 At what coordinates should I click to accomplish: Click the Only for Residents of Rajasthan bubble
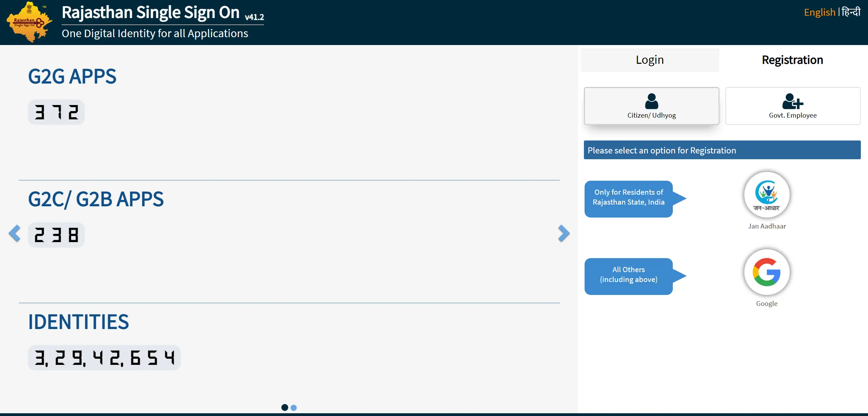[x=629, y=199]
